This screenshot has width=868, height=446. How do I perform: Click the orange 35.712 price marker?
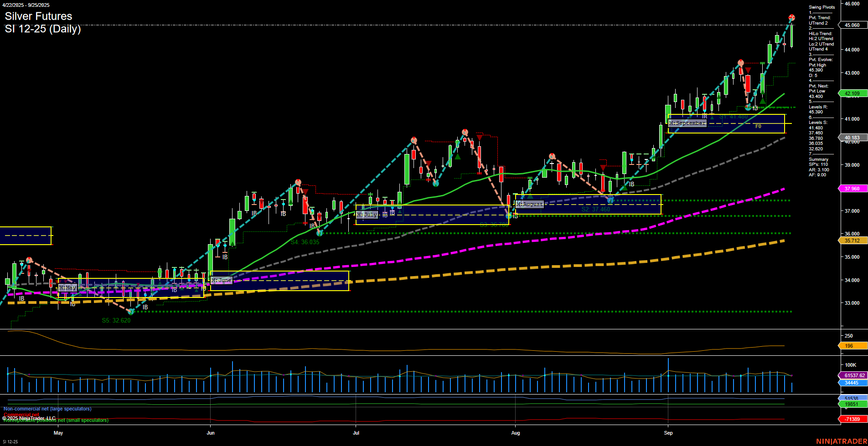pyautogui.click(x=852, y=240)
